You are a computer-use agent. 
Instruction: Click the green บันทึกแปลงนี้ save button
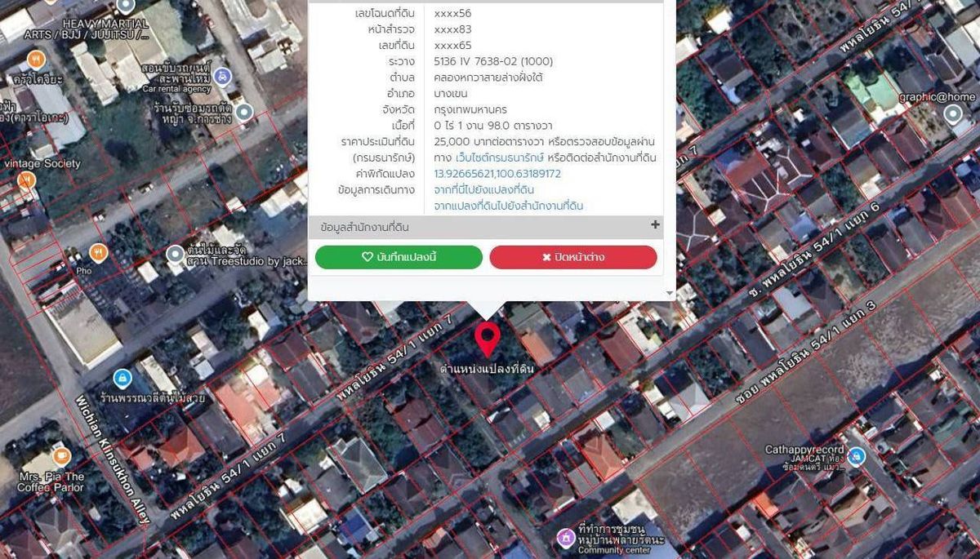coord(399,257)
